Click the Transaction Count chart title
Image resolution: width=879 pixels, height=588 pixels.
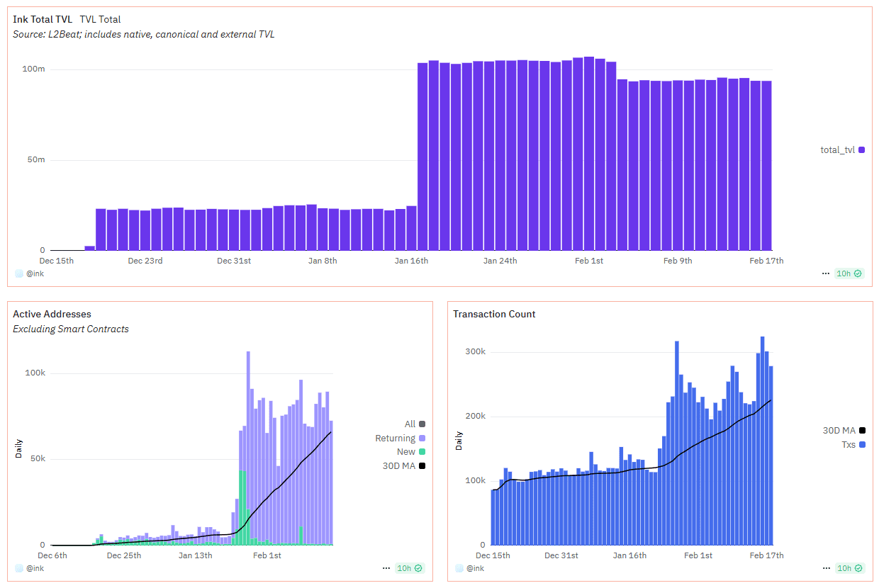[x=494, y=314]
